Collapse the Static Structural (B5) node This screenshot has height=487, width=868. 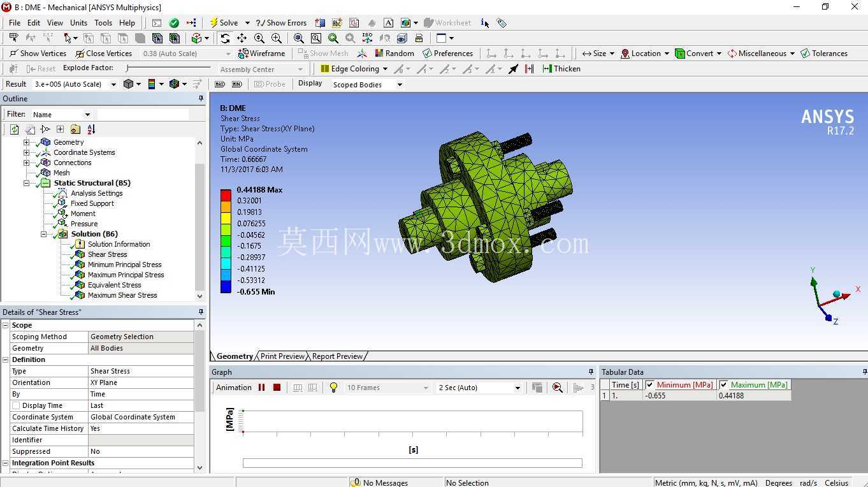tap(26, 183)
